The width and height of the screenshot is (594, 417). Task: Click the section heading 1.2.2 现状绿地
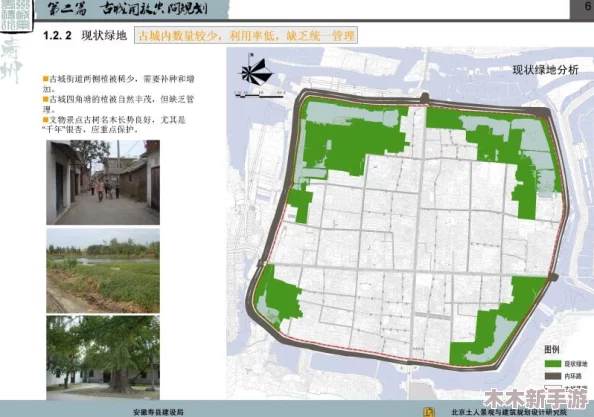pos(85,36)
